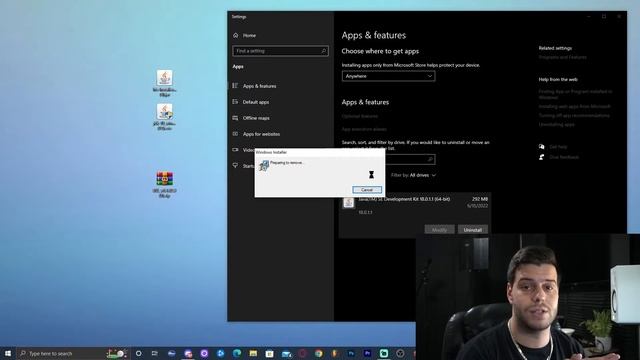Click Uninstall for Java Development Kit
The image size is (640, 360).
click(472, 230)
